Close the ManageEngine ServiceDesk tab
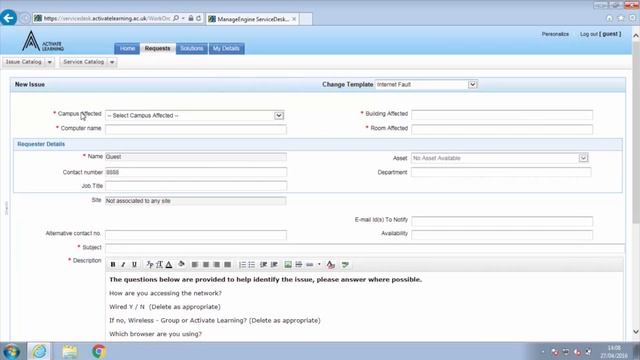This screenshot has height=360, width=640. pos(294,19)
